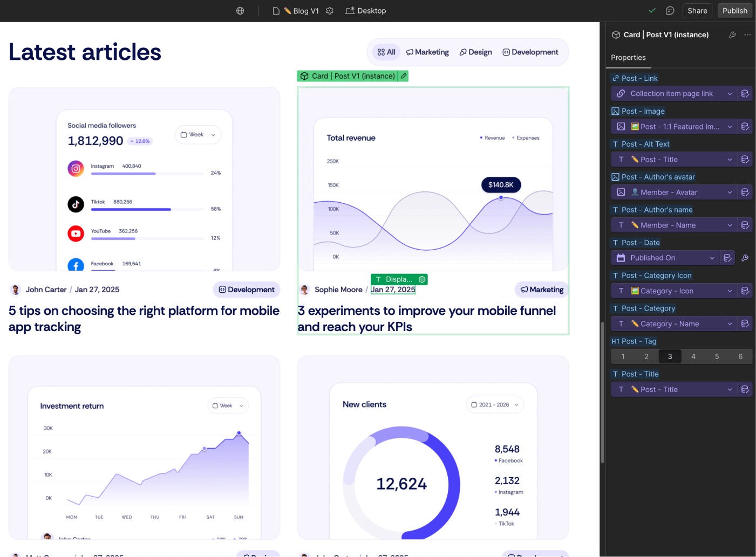Click the interactions lightning icon in panel header
Viewport: 756px width, 557px height.
click(x=732, y=35)
